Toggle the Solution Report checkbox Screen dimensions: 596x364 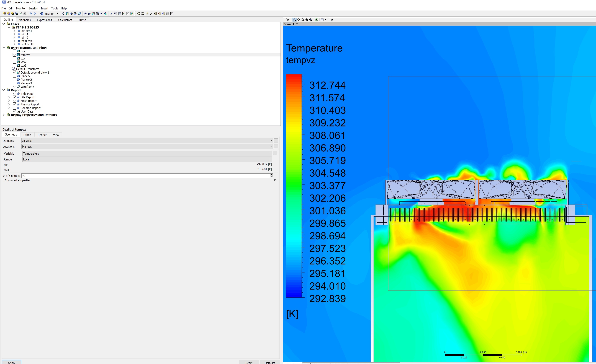click(x=14, y=108)
